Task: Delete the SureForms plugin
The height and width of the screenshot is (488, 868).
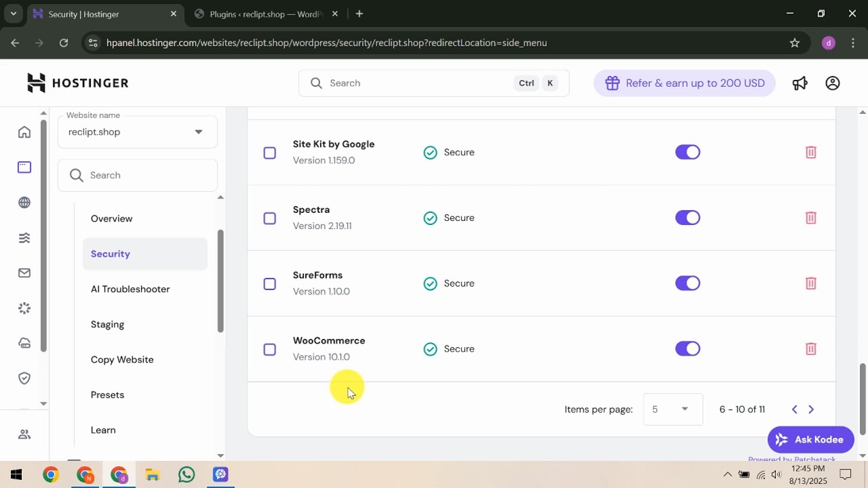Action: coord(810,283)
